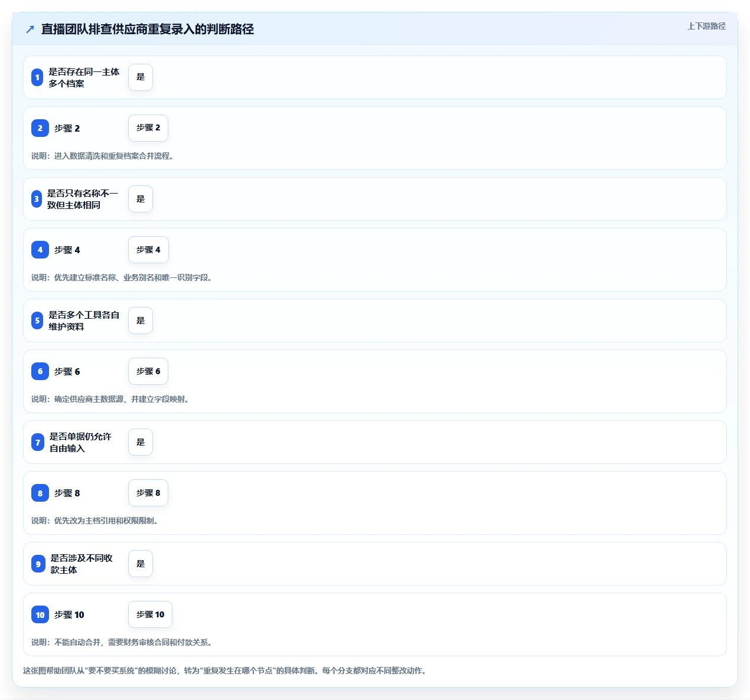The image size is (750, 700).
Task: Click the note 不能自动合并，需要财务审核合同和付款关系
Action: [122, 642]
